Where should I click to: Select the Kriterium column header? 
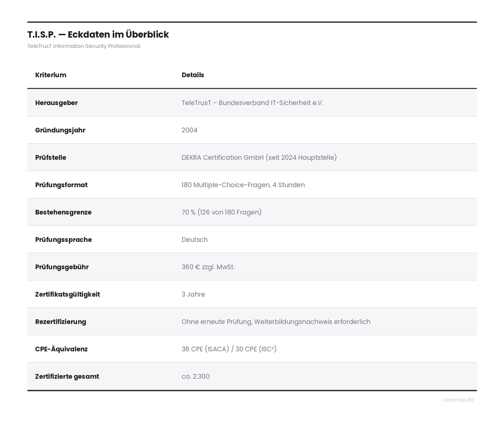coord(51,75)
